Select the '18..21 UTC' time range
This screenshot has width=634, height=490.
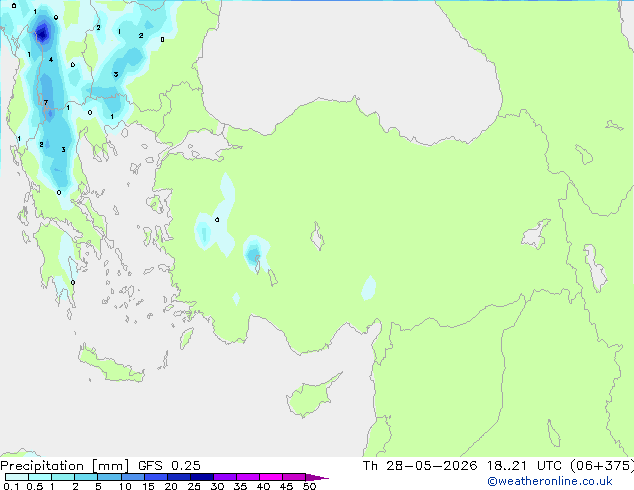[x=524, y=466]
